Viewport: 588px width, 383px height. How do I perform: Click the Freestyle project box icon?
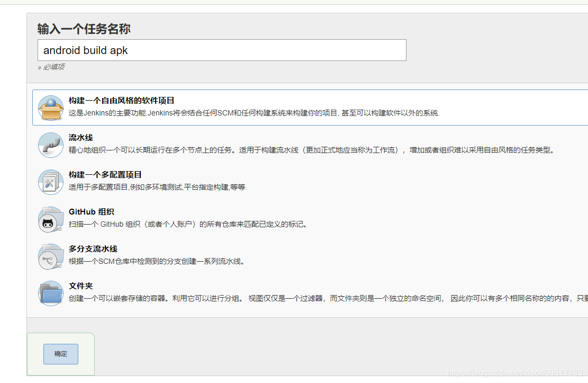(51, 108)
